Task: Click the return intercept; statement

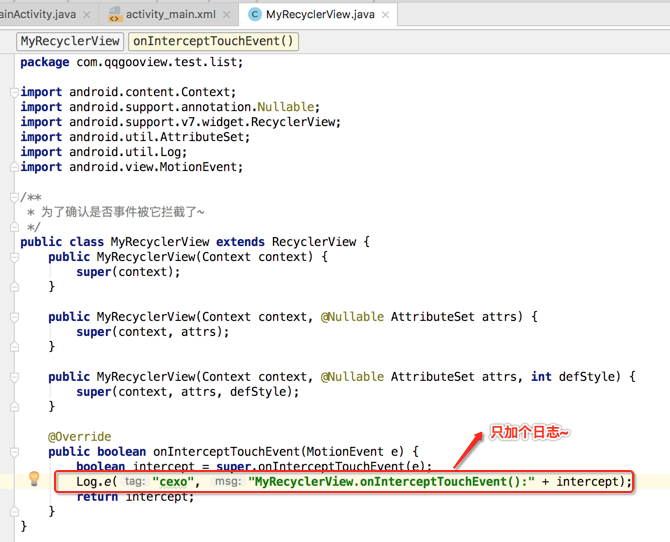Action: pyautogui.click(x=135, y=497)
